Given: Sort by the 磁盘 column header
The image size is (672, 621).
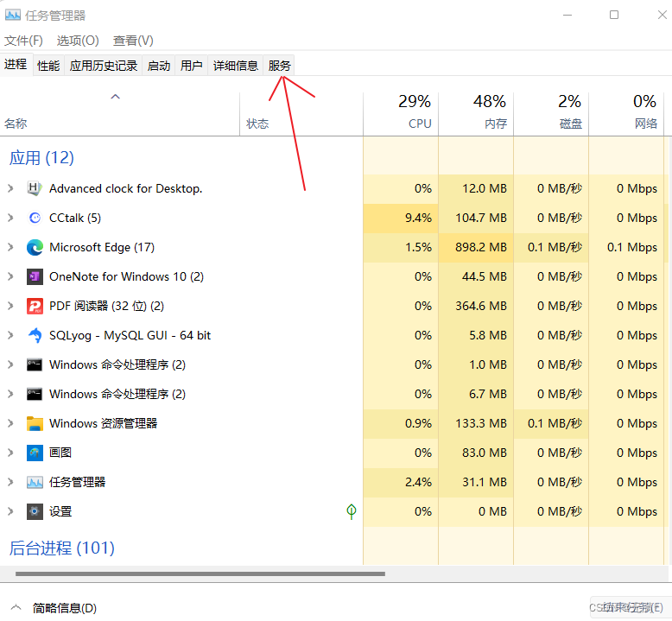Looking at the screenshot, I should point(551,114).
